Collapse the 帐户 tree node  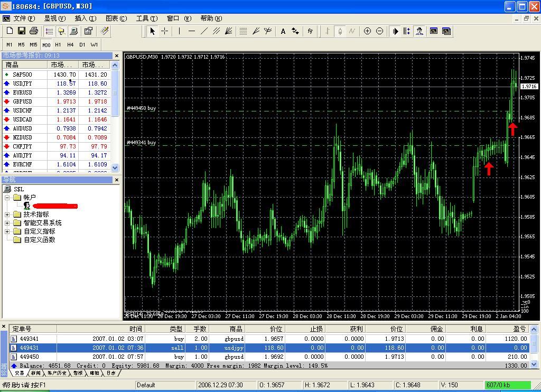point(7,198)
